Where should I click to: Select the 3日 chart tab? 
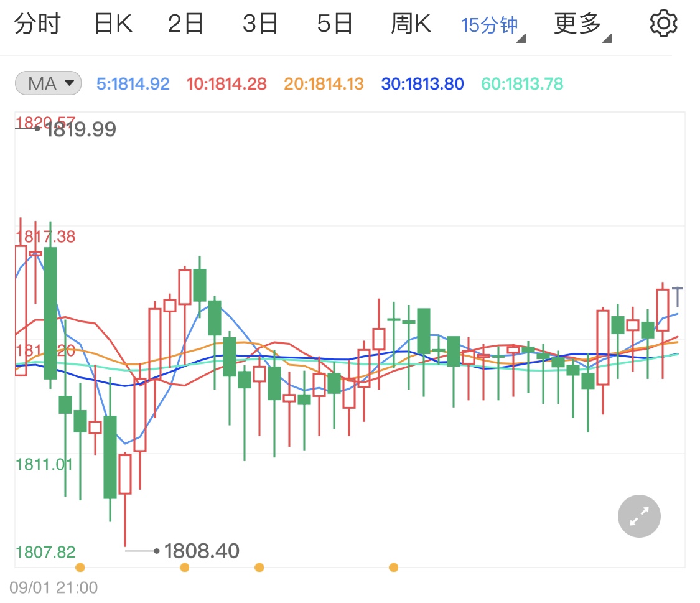pos(260,24)
